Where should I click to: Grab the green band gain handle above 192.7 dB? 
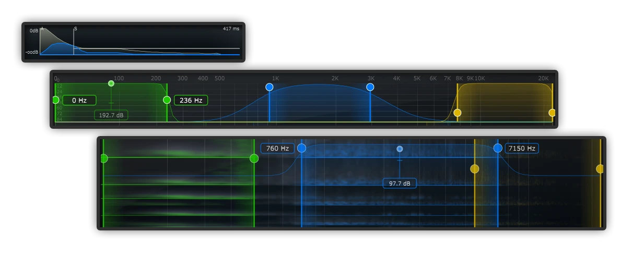pos(111,83)
